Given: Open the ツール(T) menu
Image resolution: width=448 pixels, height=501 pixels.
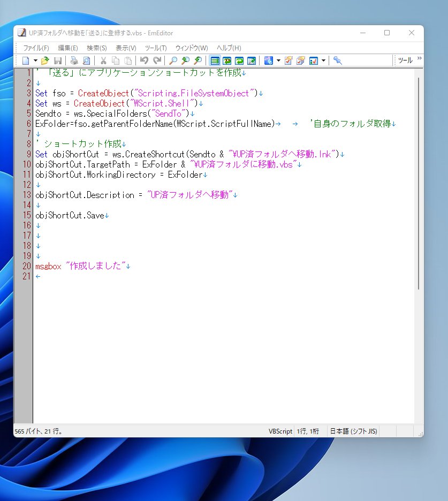Looking at the screenshot, I should pos(156,48).
